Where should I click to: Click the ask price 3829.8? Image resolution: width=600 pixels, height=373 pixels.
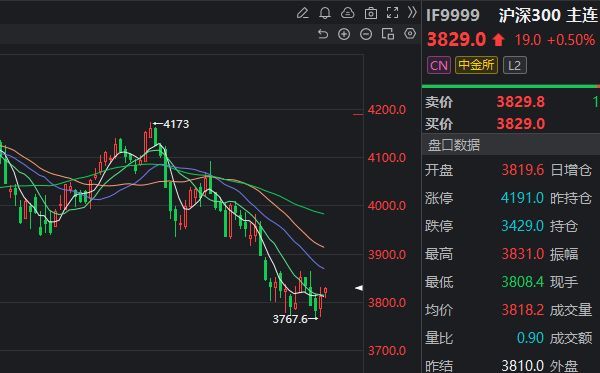click(x=520, y=102)
